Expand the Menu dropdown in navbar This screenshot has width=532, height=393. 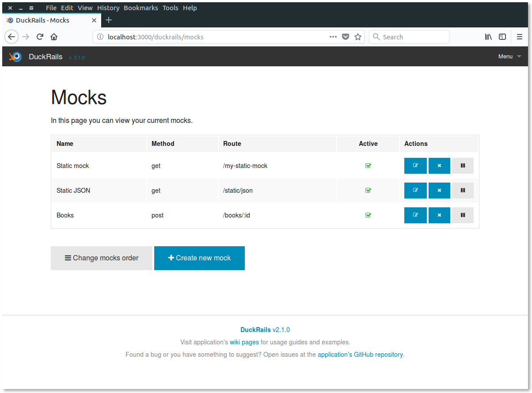509,57
